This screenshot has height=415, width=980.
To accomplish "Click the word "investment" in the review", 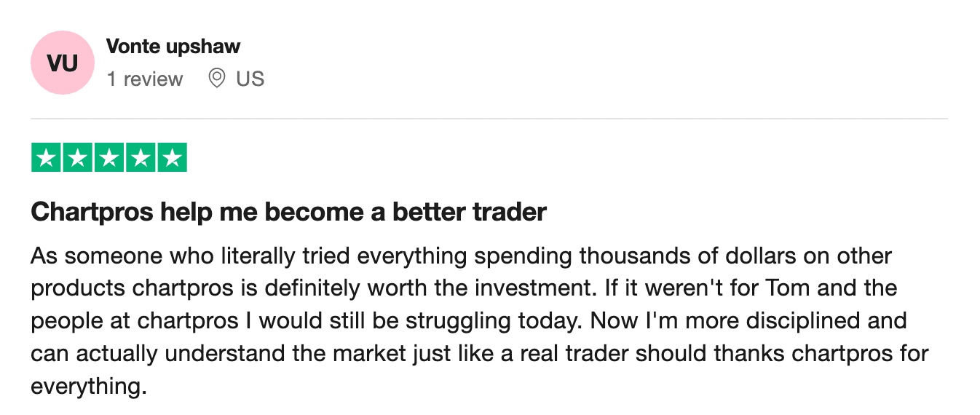I will point(539,288).
